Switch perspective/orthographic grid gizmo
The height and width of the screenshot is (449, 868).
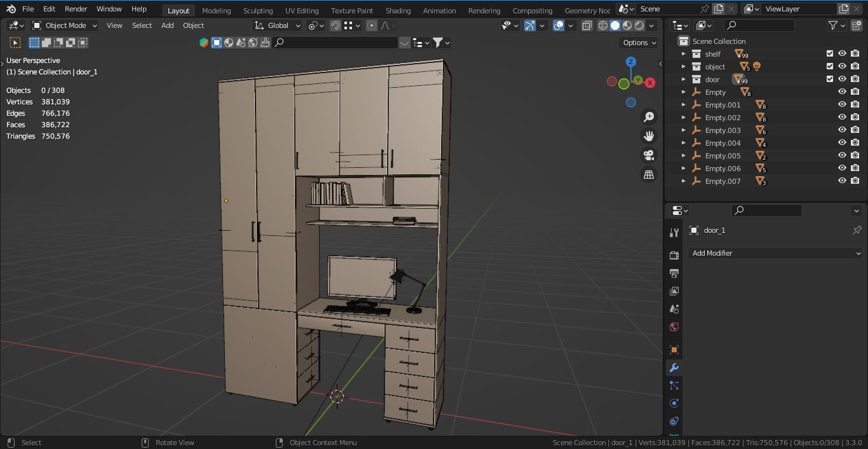pos(649,174)
